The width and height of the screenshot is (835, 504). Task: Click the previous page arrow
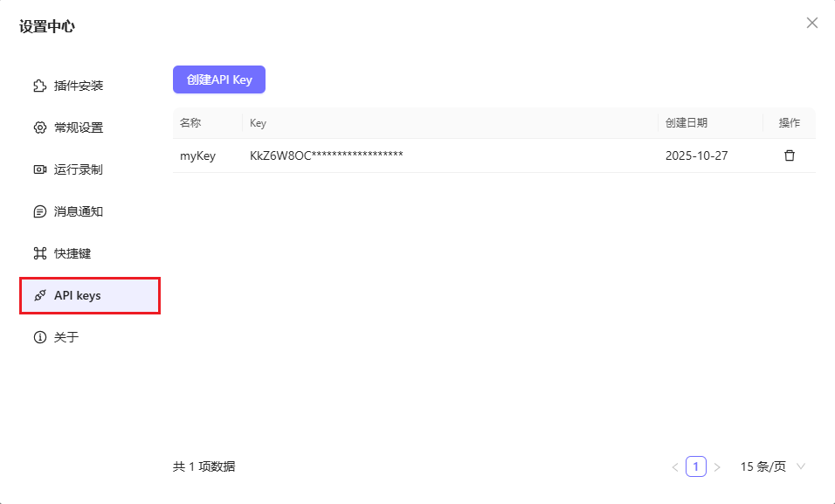pyautogui.click(x=673, y=466)
